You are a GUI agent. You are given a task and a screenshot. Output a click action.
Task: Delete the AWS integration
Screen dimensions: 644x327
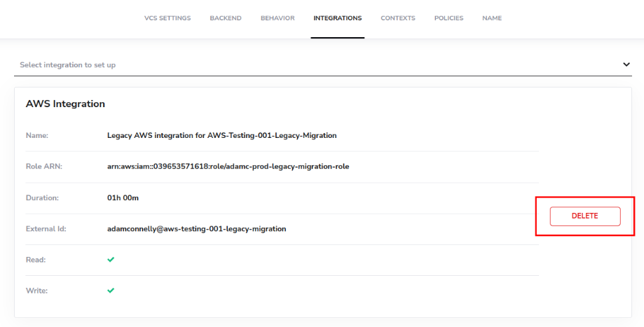584,216
